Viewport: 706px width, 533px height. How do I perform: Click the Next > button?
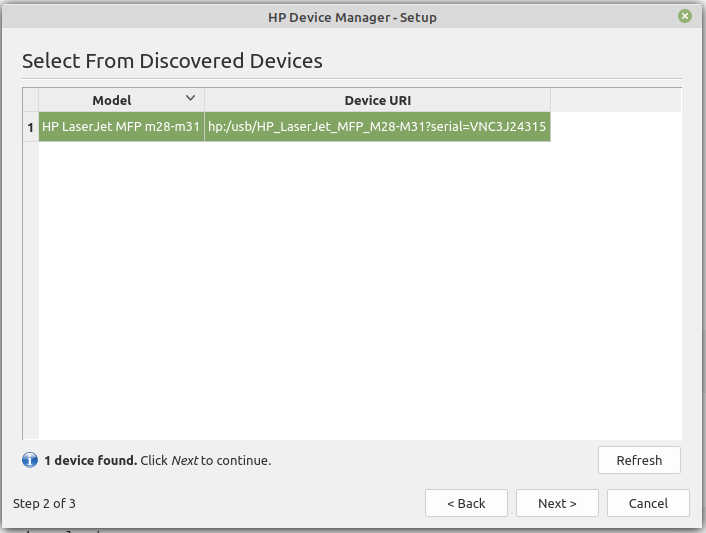tap(557, 503)
